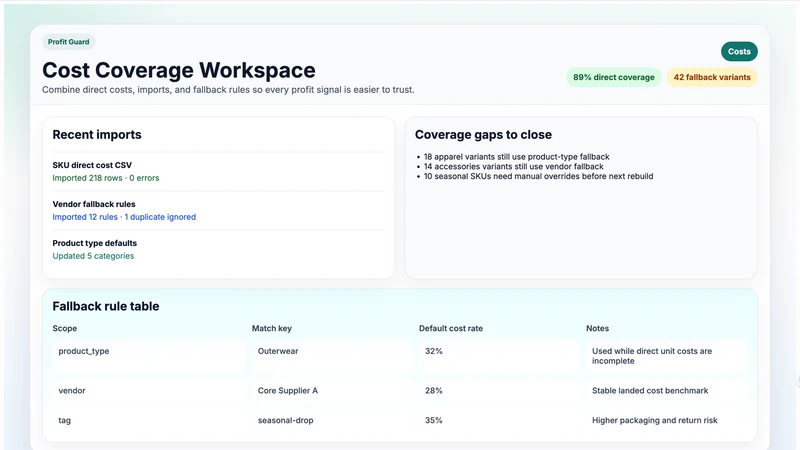Click the Fallback rule table heading

tap(106, 306)
